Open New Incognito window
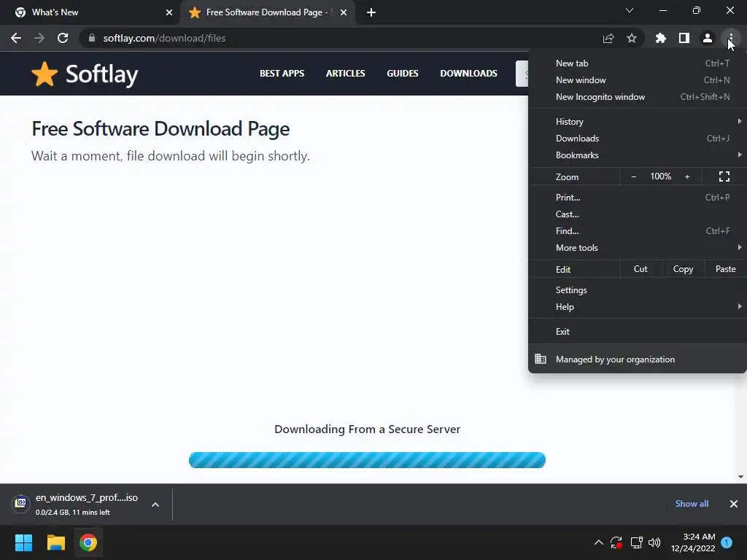 (x=638, y=97)
